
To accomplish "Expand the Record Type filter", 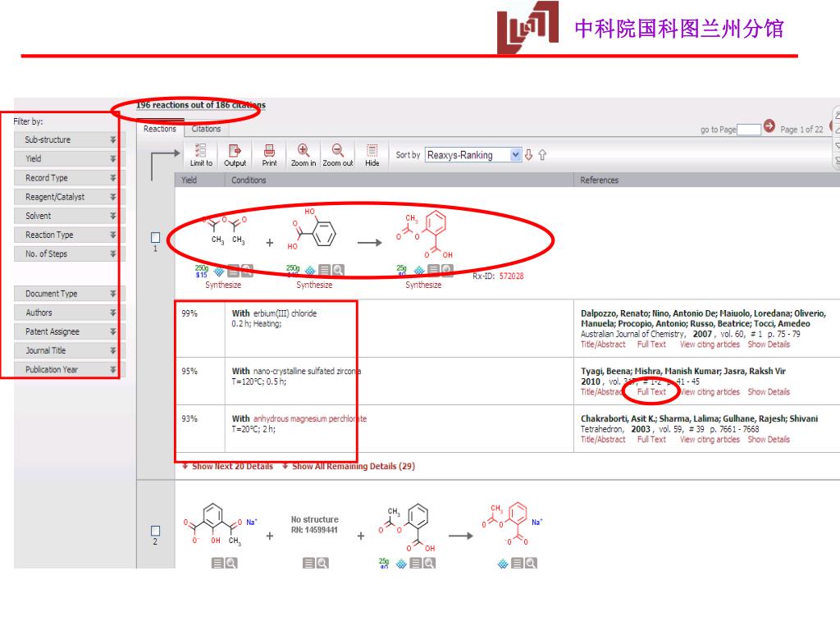I will (x=70, y=178).
